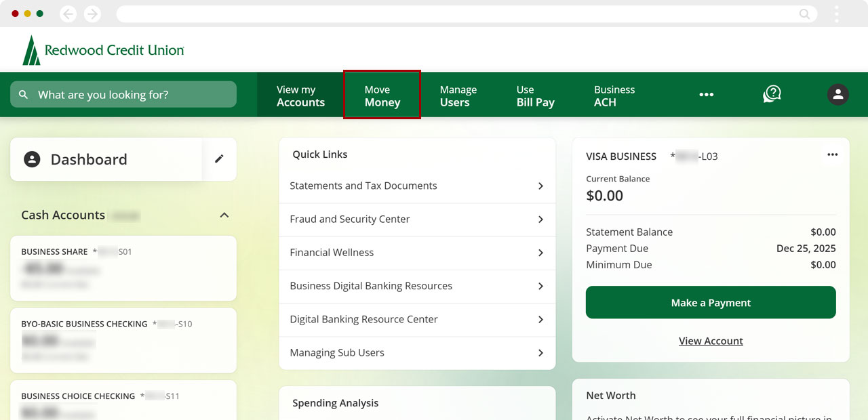Click chevron beside Fraud and Security Center
The height and width of the screenshot is (420, 868).
click(540, 219)
